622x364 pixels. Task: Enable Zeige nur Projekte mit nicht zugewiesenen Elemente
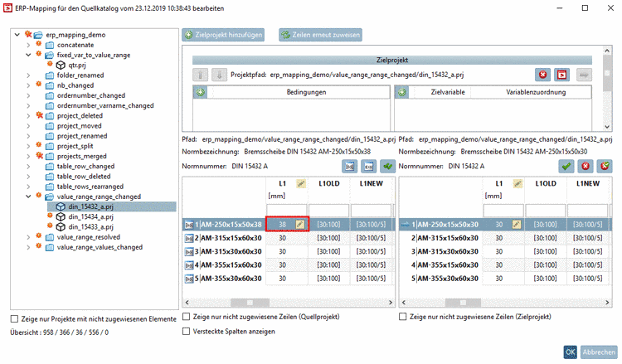(x=15, y=318)
